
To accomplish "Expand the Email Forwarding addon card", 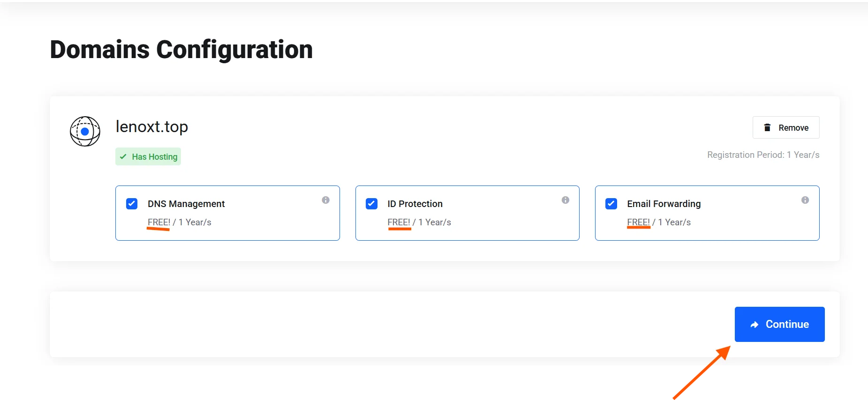I will [x=707, y=213].
